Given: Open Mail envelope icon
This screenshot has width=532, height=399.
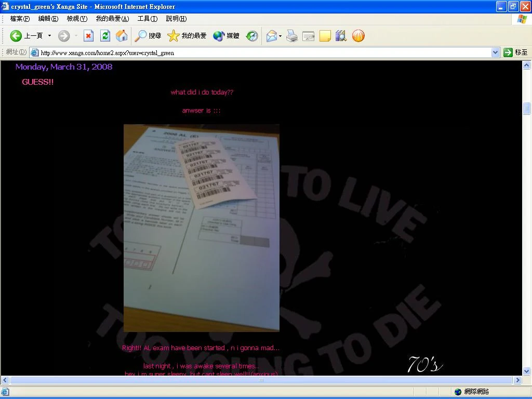Looking at the screenshot, I should (x=272, y=36).
